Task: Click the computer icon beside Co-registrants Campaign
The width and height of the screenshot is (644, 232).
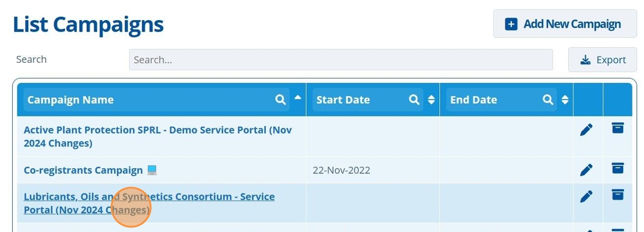Action: [x=152, y=170]
